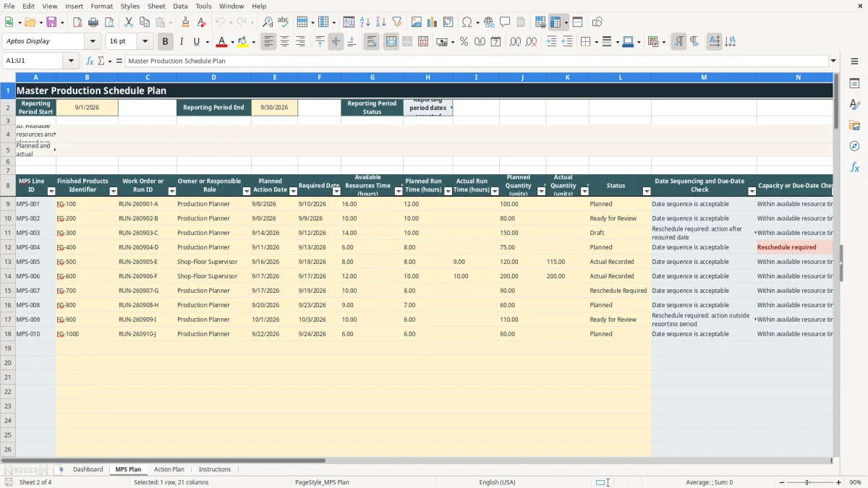Viewport: 868px width, 488px height.
Task: Toggle Align Left
Action: [269, 42]
